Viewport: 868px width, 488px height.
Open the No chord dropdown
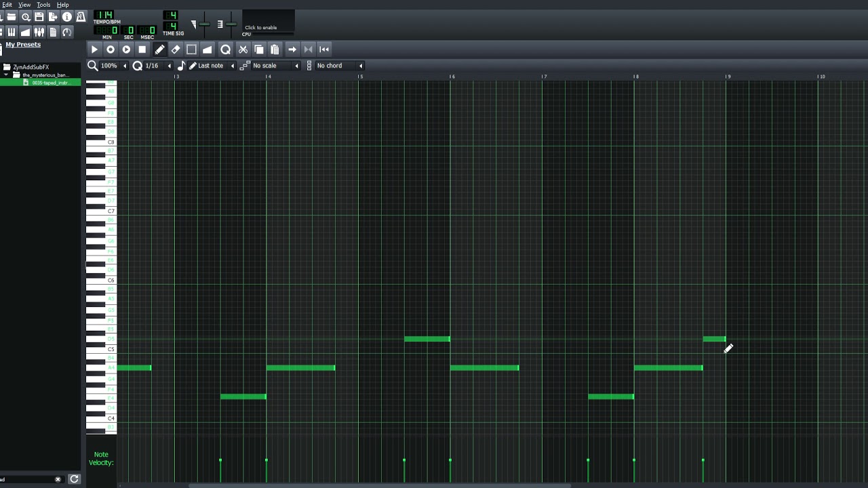(x=340, y=66)
